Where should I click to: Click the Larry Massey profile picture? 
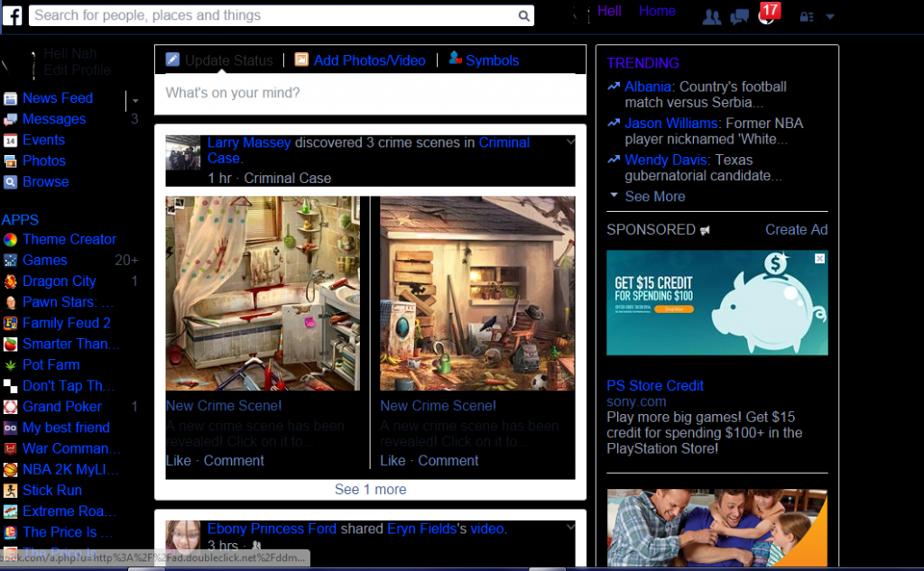point(182,152)
